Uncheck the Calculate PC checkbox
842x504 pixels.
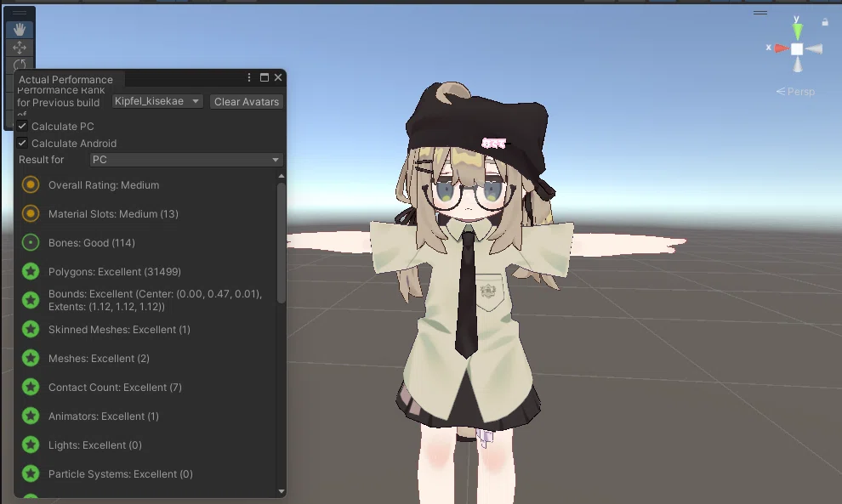pos(22,126)
